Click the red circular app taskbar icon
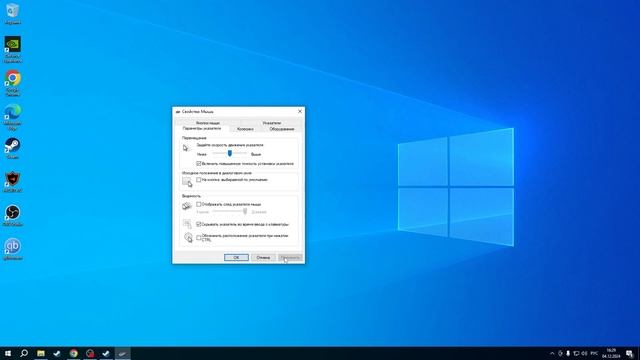The height and width of the screenshot is (360, 640). pos(90,353)
